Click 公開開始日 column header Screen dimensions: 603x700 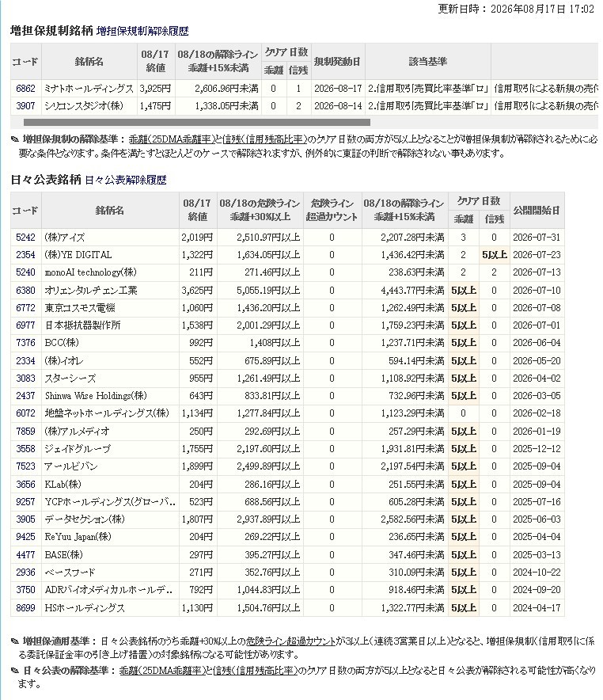click(x=537, y=211)
